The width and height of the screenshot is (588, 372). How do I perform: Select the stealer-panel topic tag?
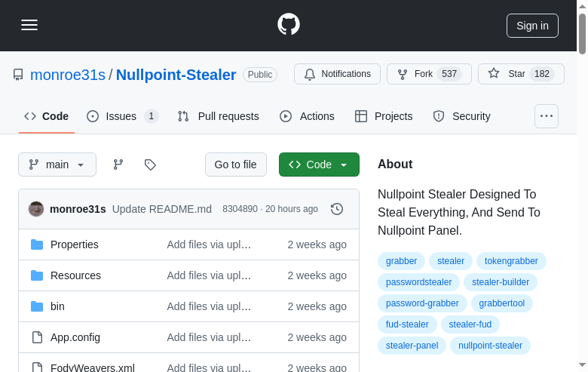pos(412,346)
